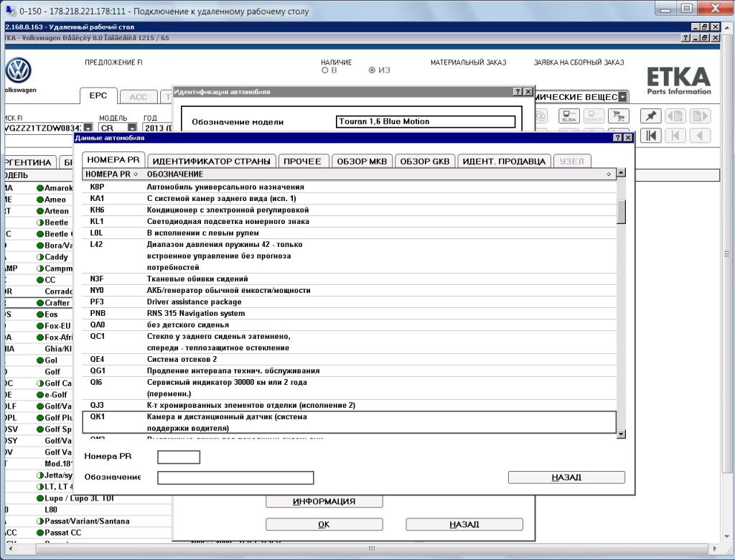This screenshot has height=560, width=735.
Task: Click the Volkswagen logo
Action: tap(18, 71)
